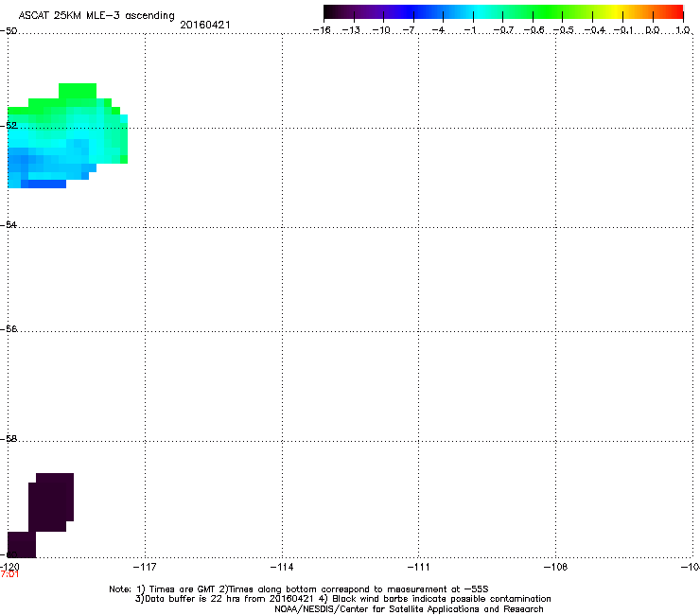Click the dark purple data block
The height and width of the screenshot is (615, 700).
[x=51, y=502]
